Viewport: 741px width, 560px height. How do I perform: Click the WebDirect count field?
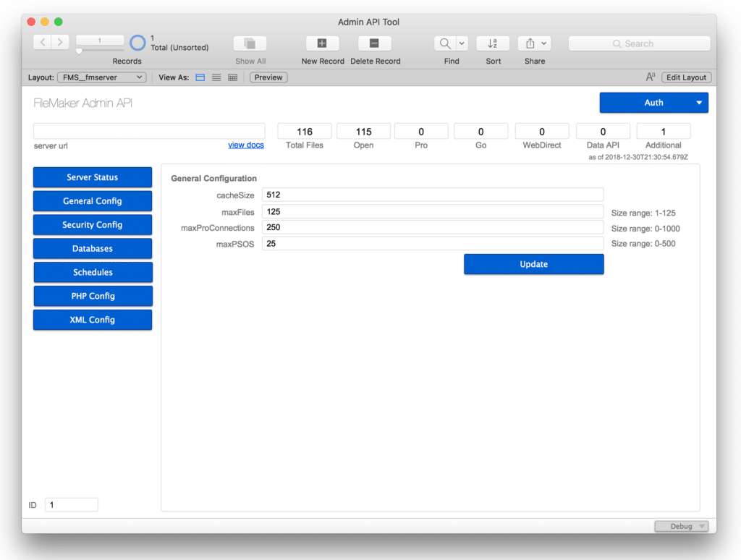(x=541, y=132)
